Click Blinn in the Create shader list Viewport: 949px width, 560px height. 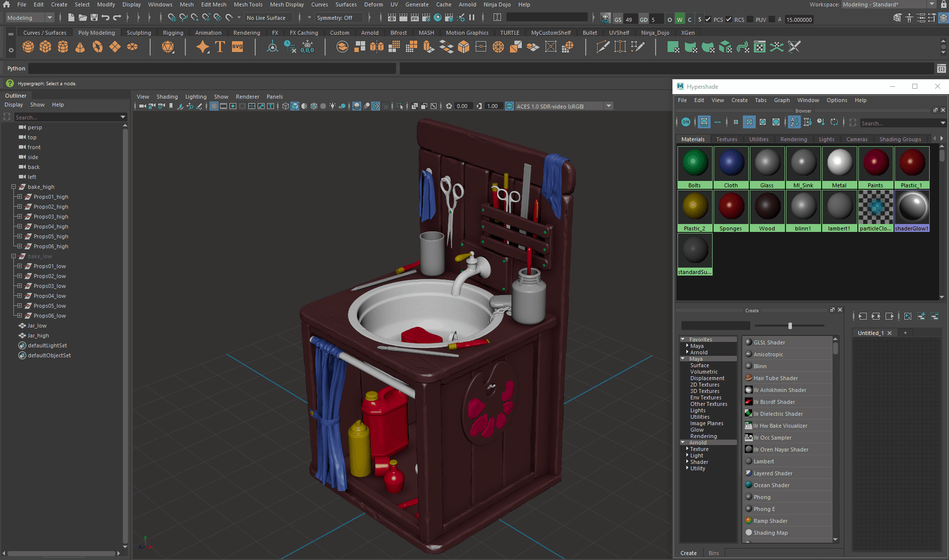(760, 366)
